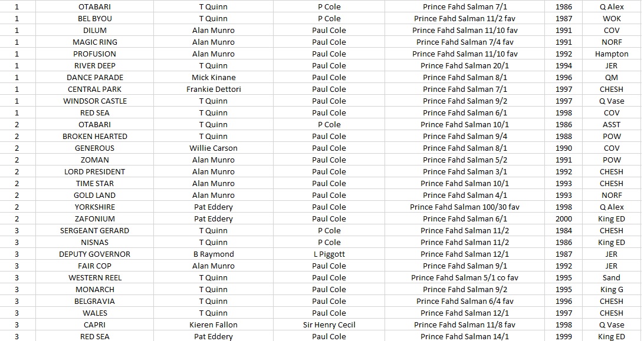Select the 2000 year cell
644x341 pixels.
[x=564, y=218]
